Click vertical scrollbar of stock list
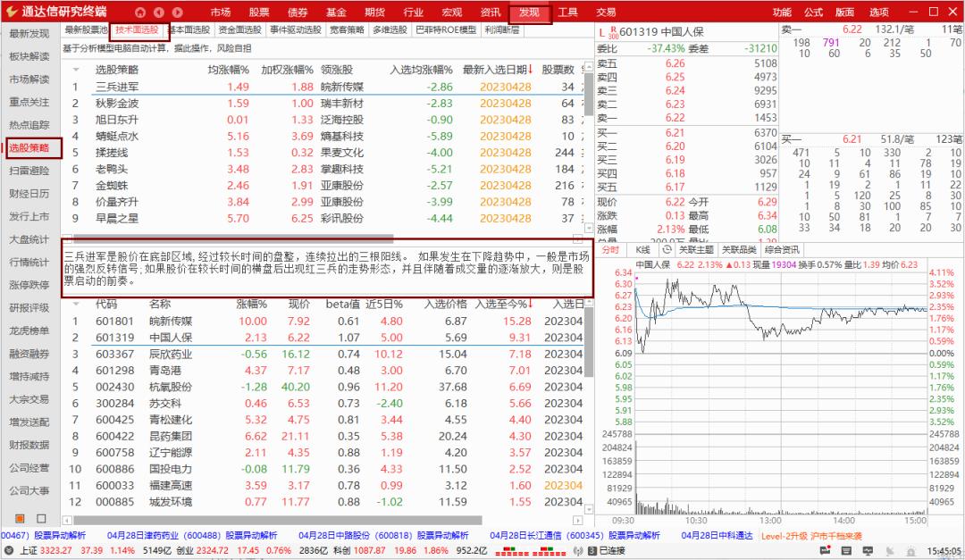The height and width of the screenshot is (560, 965). click(588, 342)
